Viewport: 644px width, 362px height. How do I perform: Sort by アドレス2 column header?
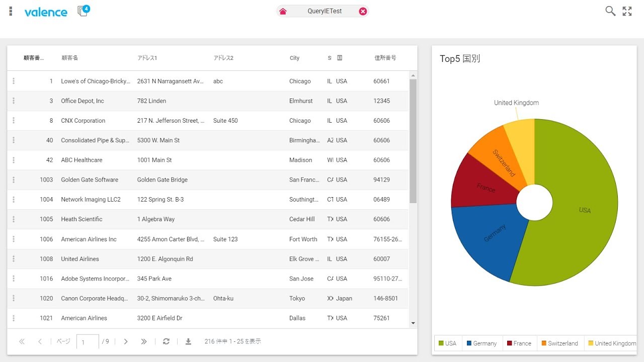(x=223, y=58)
